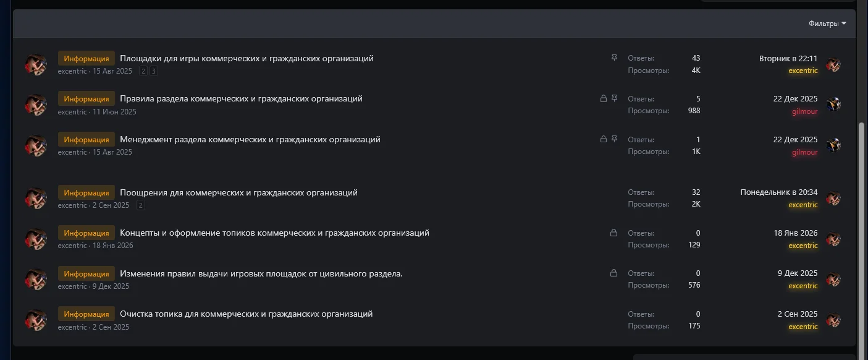Open page '2' of 'Поощрения' thread

click(x=140, y=205)
